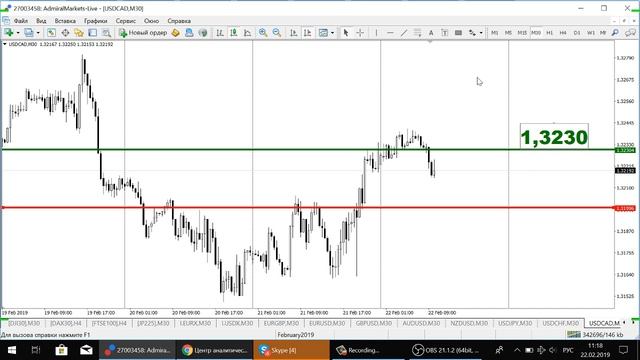Open the Файл menu
Screen dimensions: 640x360
(x=21, y=21)
